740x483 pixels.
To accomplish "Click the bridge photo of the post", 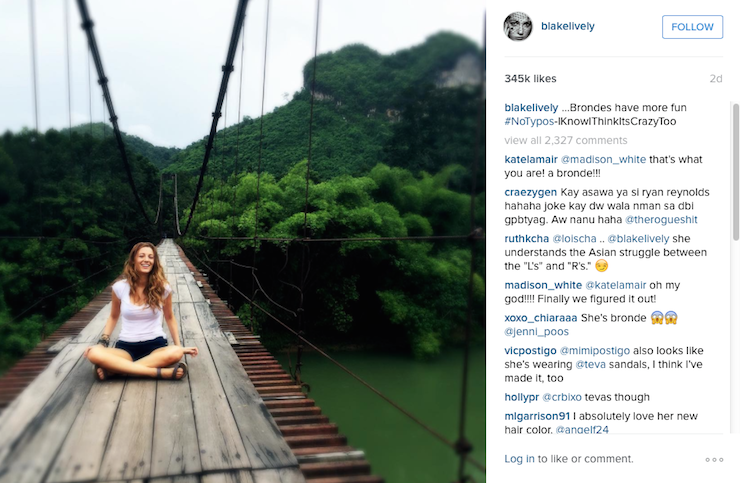I will (243, 241).
